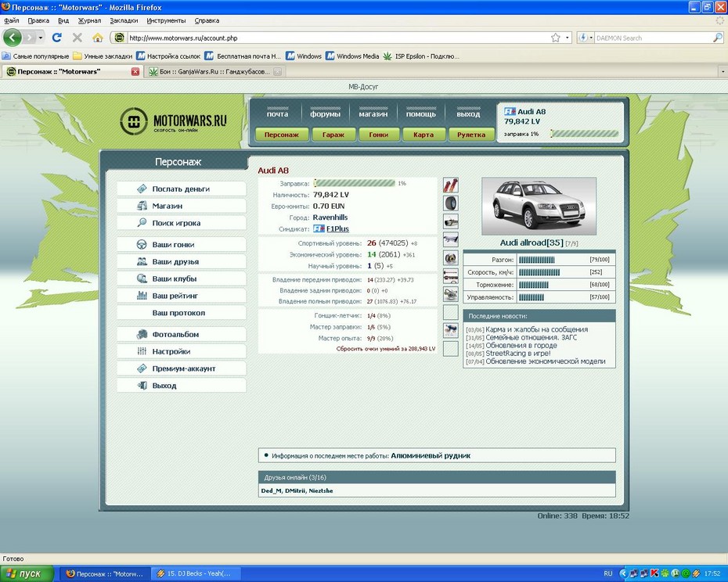Click the address bar URL field

point(338,38)
